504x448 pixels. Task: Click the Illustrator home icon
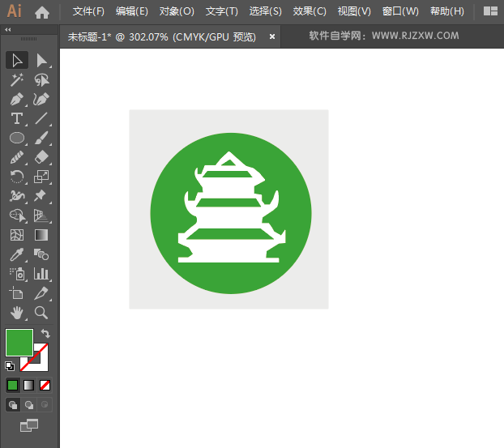(42, 12)
